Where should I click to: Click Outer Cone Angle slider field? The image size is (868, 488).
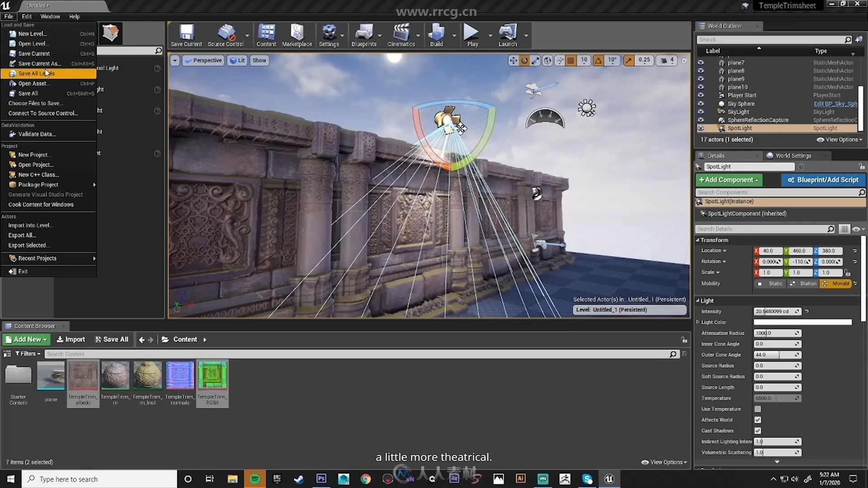[777, 355]
